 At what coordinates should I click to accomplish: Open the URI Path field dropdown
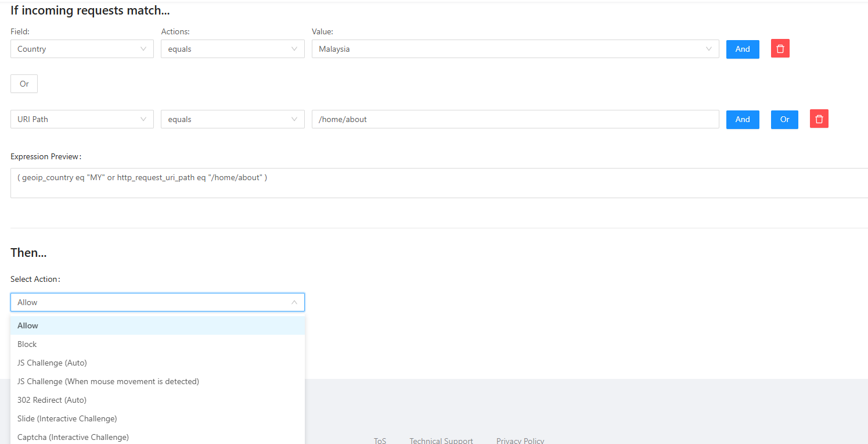click(x=82, y=119)
